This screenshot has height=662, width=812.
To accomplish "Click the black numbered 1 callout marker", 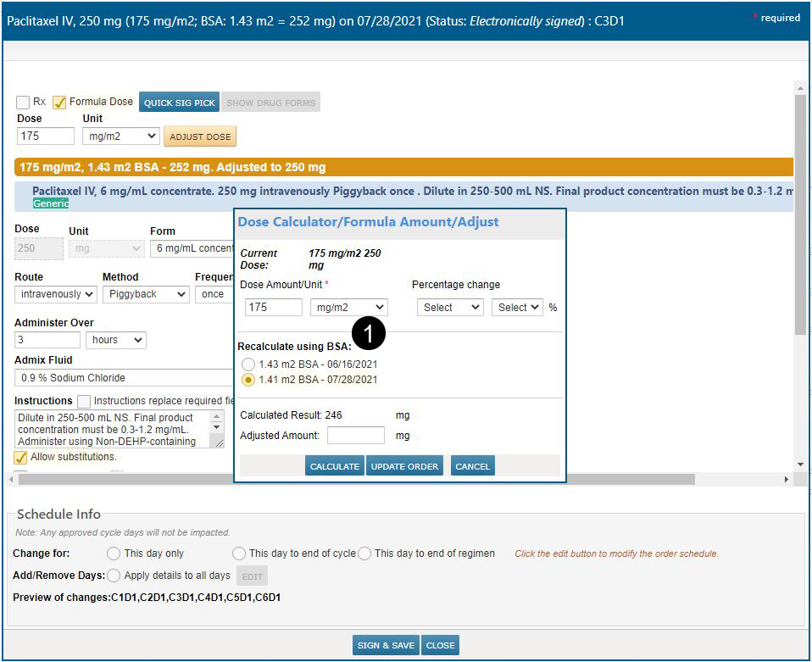I will point(369,334).
